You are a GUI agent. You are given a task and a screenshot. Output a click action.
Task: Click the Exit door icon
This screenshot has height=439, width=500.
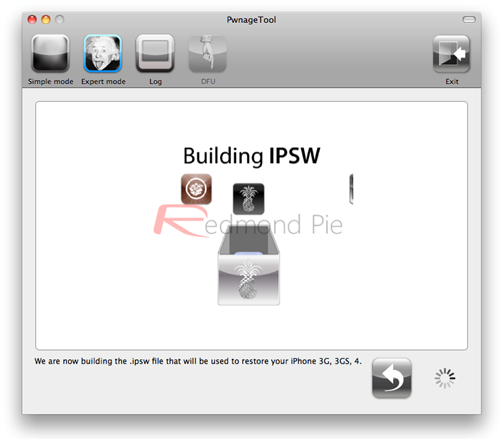tap(451, 54)
